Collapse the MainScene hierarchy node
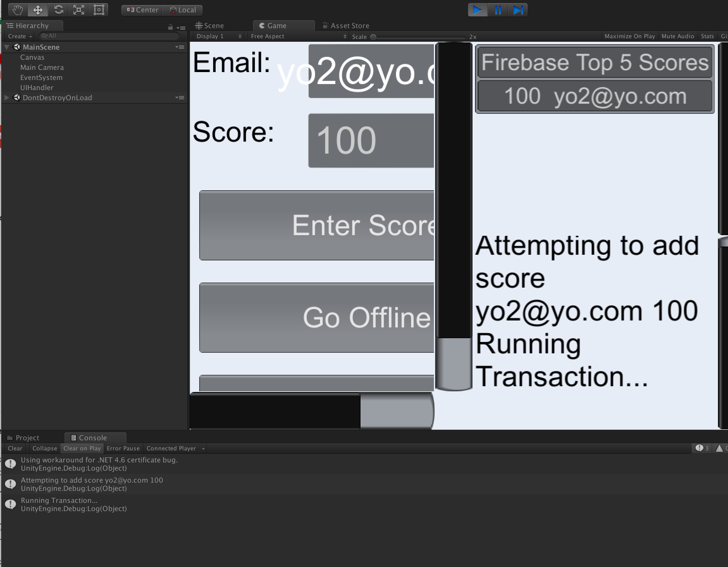Screen dimensions: 728x567 [x=7, y=47]
